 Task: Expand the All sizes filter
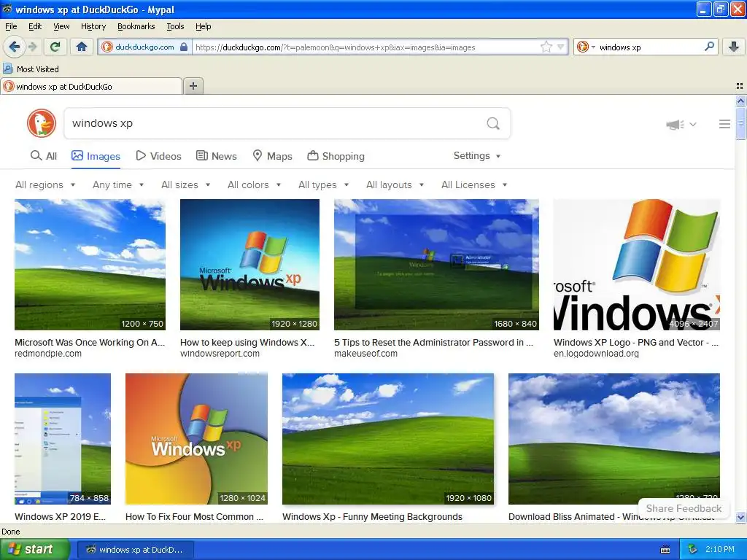click(186, 184)
